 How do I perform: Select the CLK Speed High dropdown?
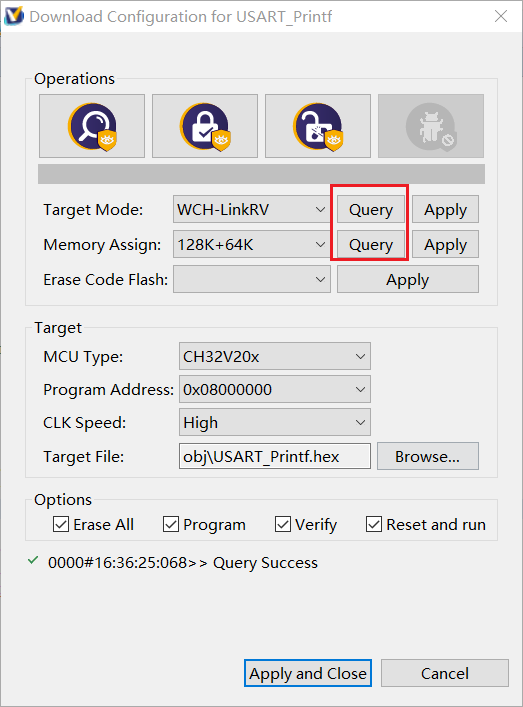point(275,422)
